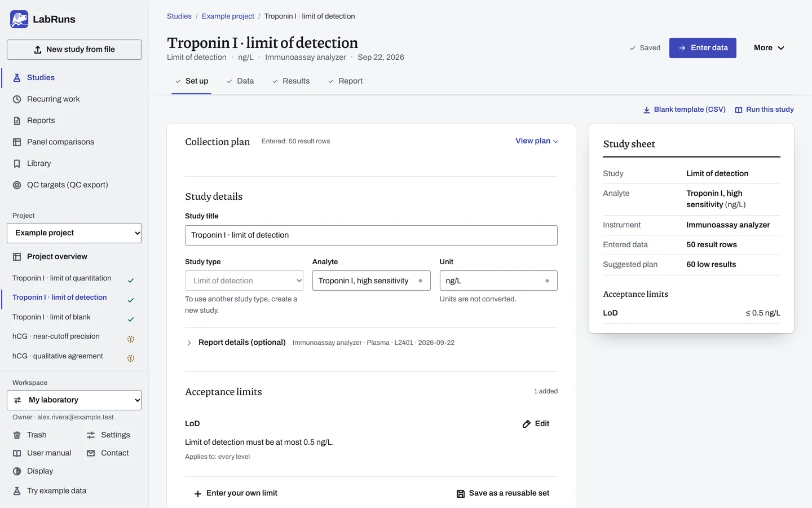Expand the More menu
Viewport: 812px width, 508px height.
click(x=769, y=48)
